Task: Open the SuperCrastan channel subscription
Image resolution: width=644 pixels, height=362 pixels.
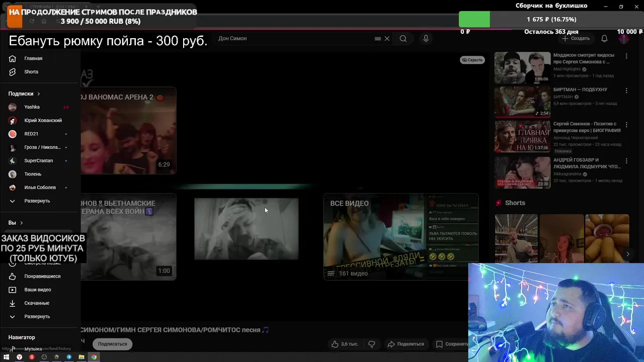Action: tap(40, 161)
